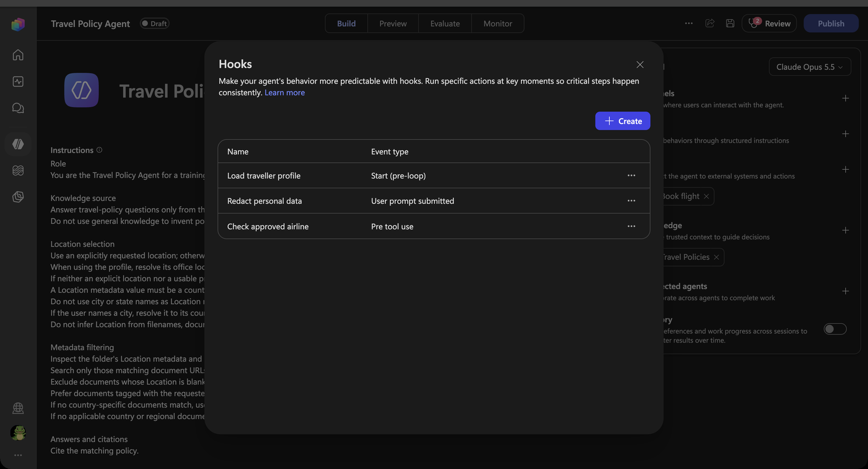Open the header more options ellipsis
The width and height of the screenshot is (868, 469).
689,23
